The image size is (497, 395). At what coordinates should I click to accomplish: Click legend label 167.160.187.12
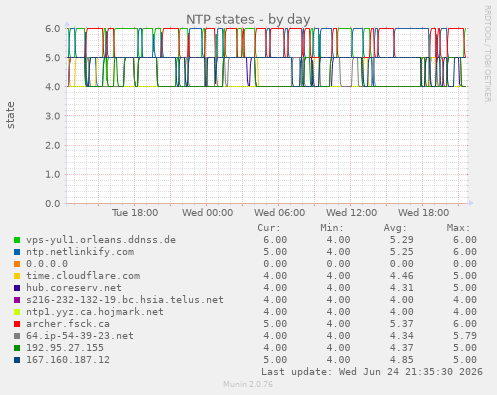pos(68,360)
